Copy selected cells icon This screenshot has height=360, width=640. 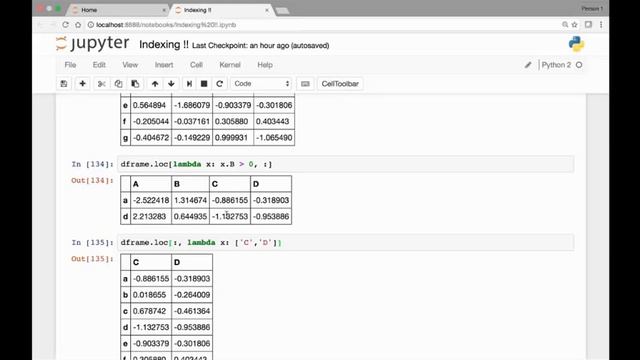click(x=118, y=84)
